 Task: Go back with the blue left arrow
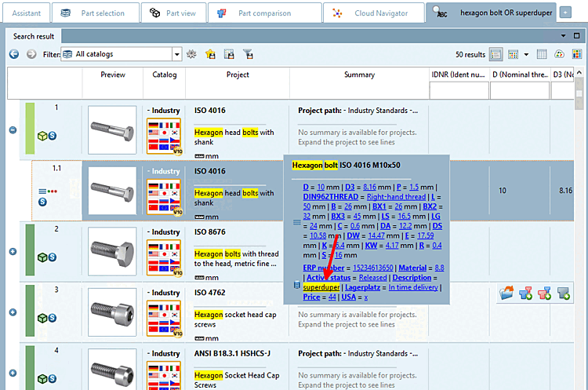14,54
